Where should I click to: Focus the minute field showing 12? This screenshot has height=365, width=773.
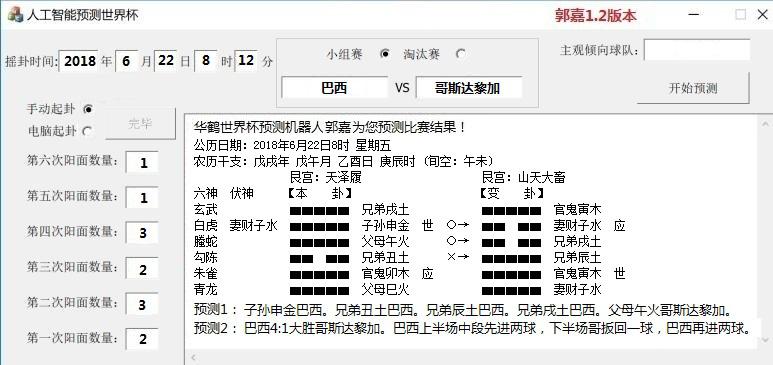point(246,61)
